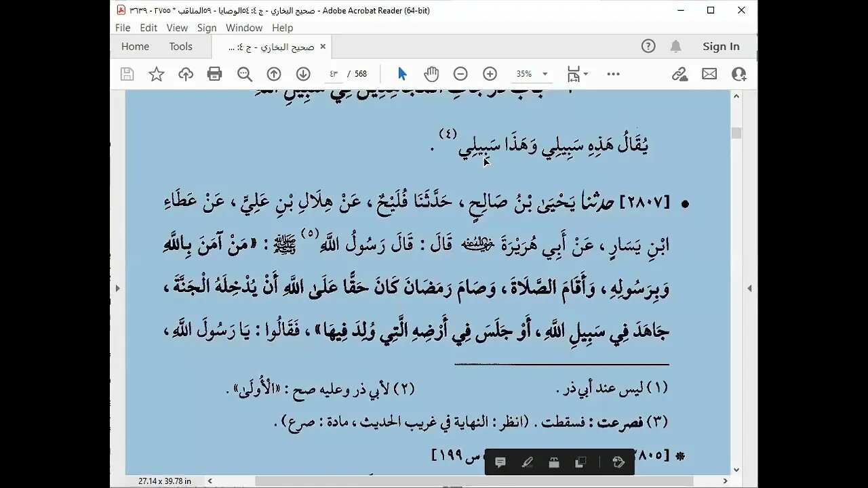Viewport: 868px width, 488px height.
Task: Open the more tools ellipsis menu
Action: (x=614, y=74)
